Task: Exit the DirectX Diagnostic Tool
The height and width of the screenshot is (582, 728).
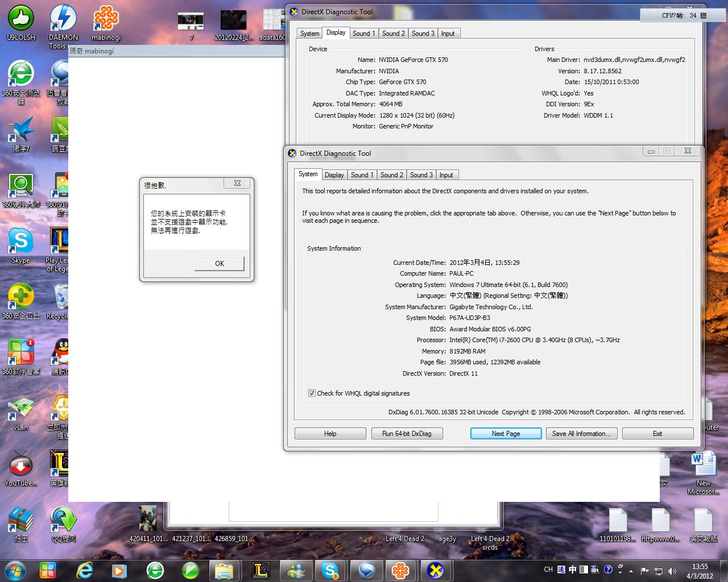Action: coord(657,434)
